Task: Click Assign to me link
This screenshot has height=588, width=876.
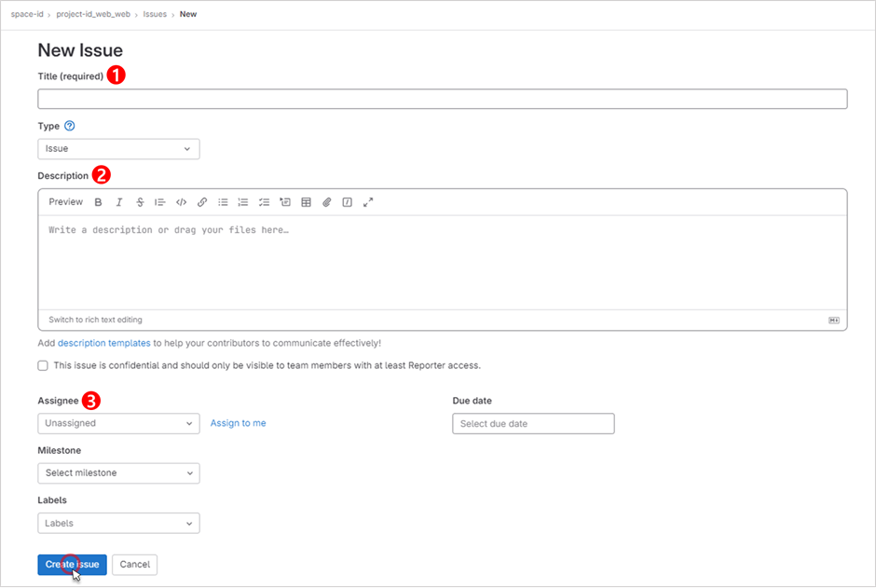Action: pyautogui.click(x=238, y=423)
